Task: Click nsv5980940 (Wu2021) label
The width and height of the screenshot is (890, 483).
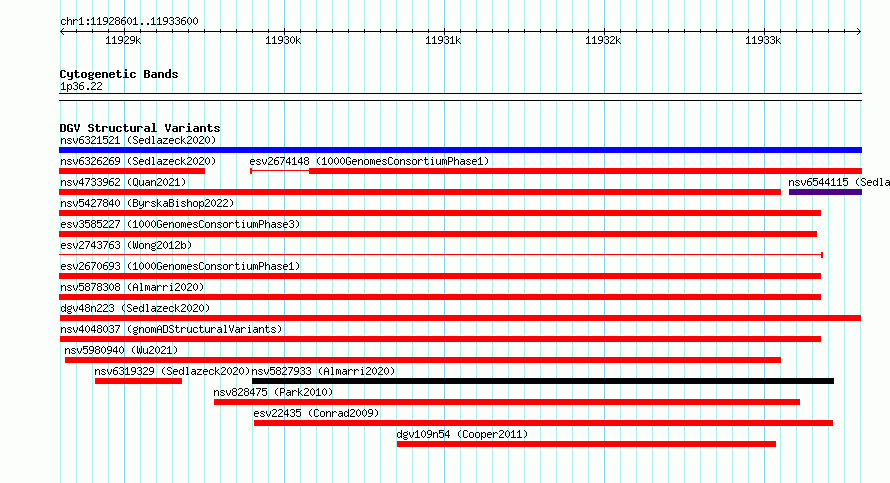Action: [x=121, y=350]
